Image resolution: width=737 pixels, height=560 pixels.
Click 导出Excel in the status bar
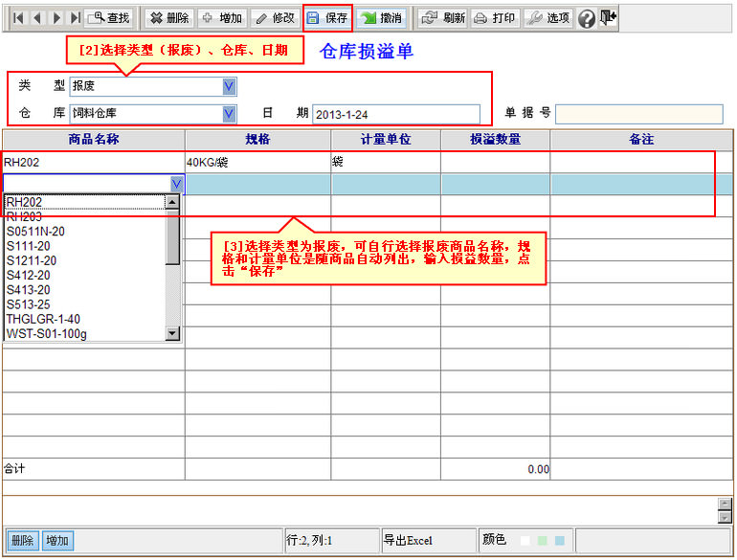pos(408,541)
